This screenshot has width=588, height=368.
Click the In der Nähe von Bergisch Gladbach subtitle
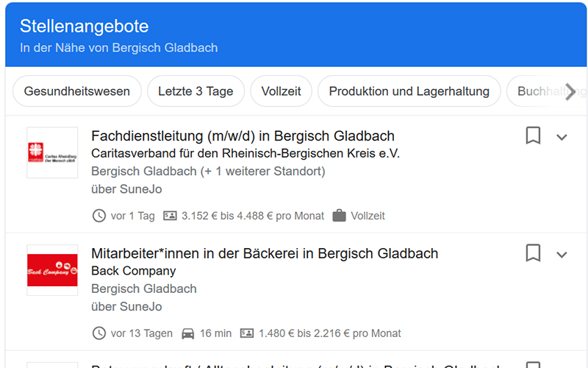pyautogui.click(x=118, y=48)
